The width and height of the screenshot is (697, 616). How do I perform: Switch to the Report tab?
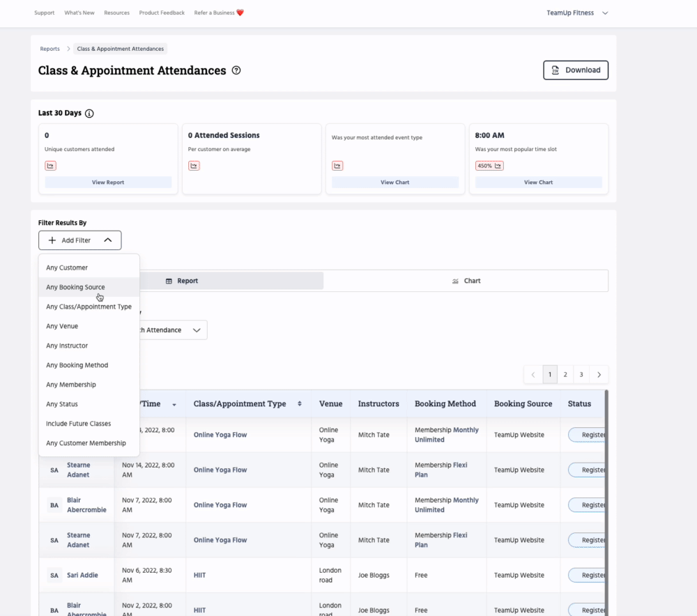[182, 281]
